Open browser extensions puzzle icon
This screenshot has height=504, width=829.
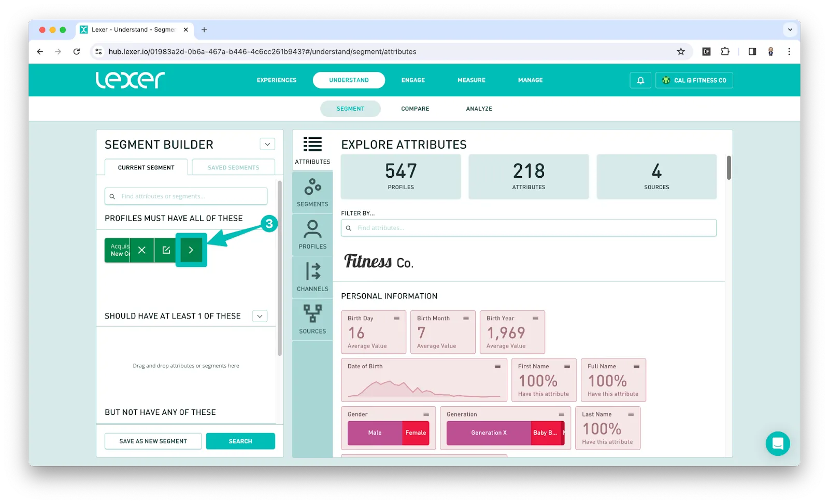[x=725, y=51]
